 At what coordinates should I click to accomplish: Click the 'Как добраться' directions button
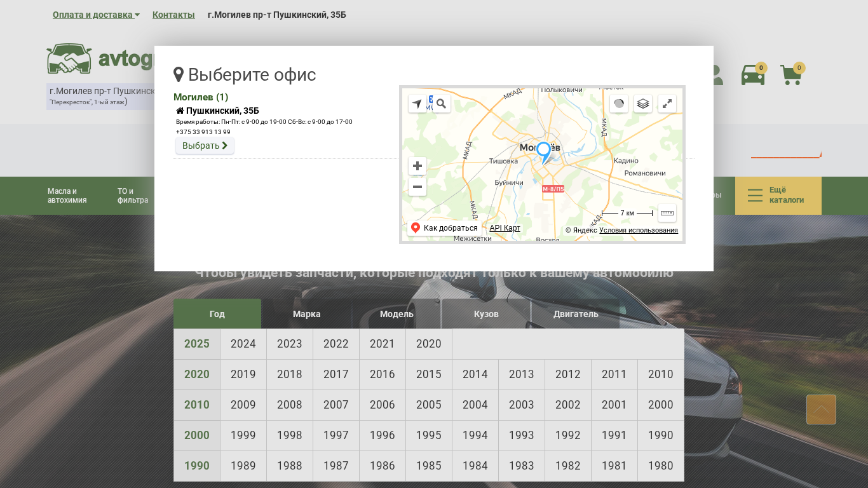click(x=444, y=228)
